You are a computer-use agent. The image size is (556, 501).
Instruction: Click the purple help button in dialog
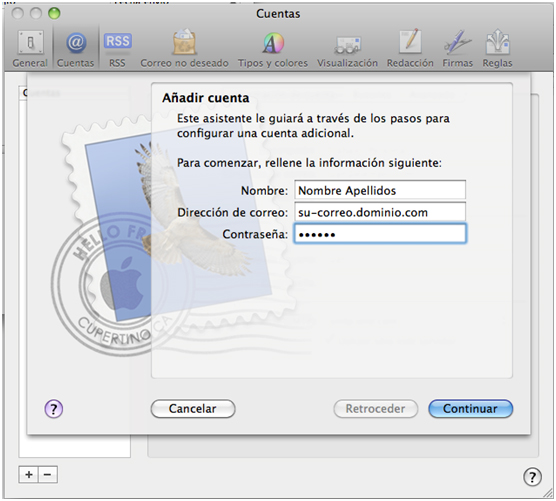54,409
